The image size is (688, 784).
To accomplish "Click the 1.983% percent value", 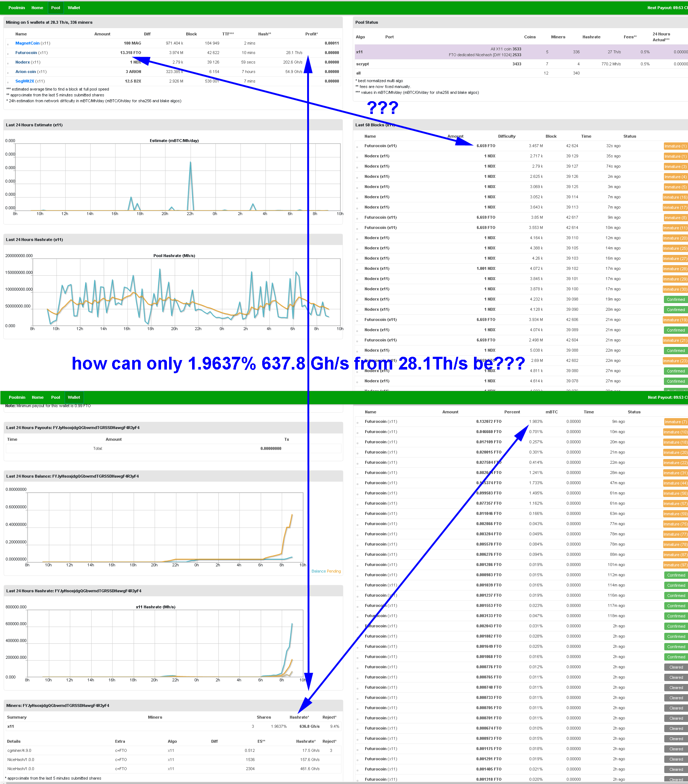I will (x=536, y=421).
